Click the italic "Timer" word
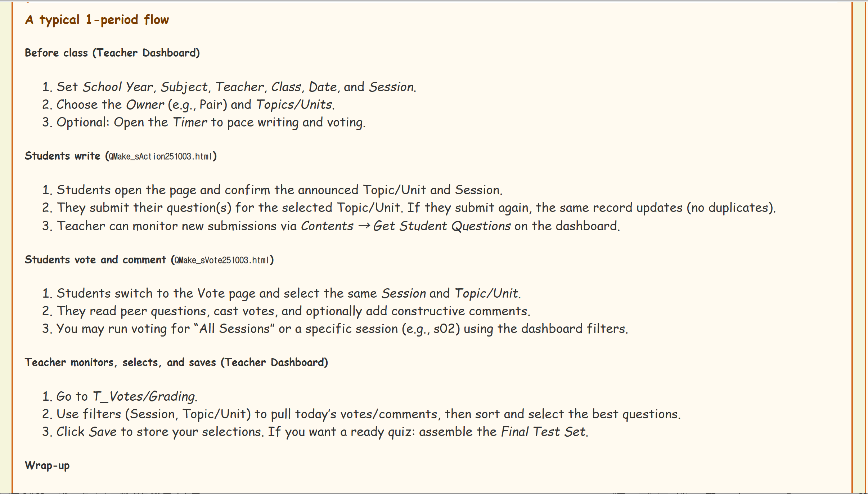This screenshot has width=868, height=494. tap(190, 123)
